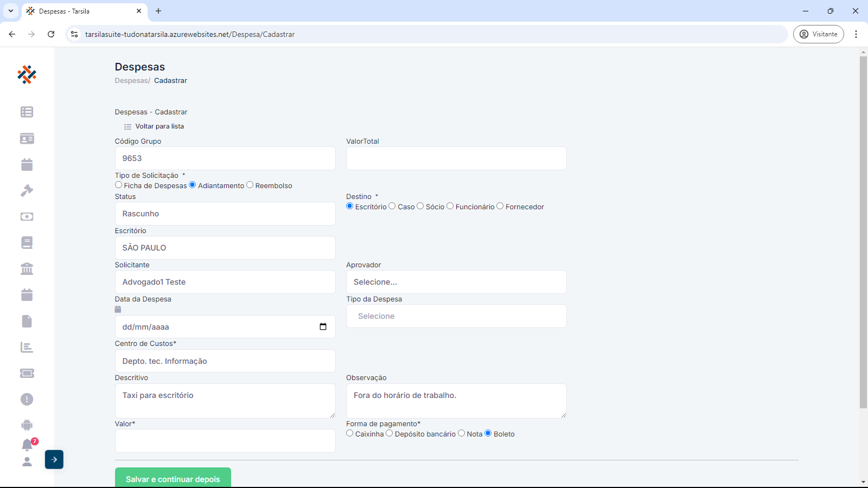868x488 pixels.
Task: Choose Fornecedor as Destino
Action: [x=500, y=206]
